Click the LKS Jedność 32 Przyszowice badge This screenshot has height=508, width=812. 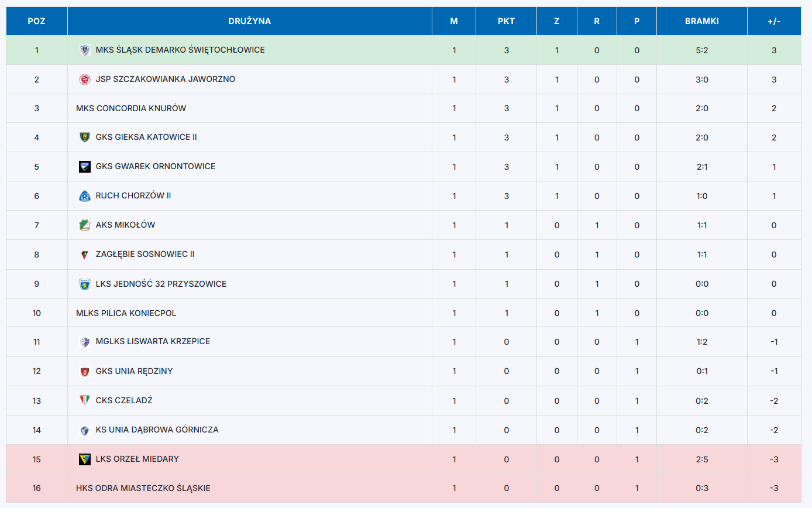pyautogui.click(x=85, y=284)
